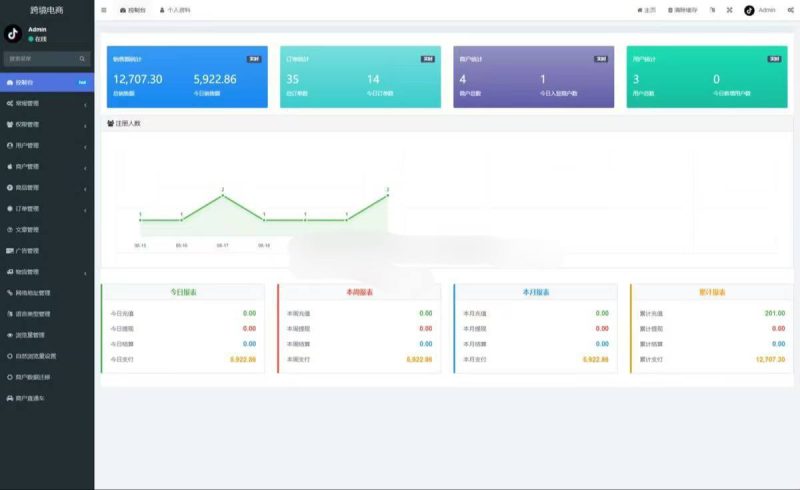Click the 5,922.86 value in 本月报表
Viewport: 800px width, 490px height.
(595, 360)
